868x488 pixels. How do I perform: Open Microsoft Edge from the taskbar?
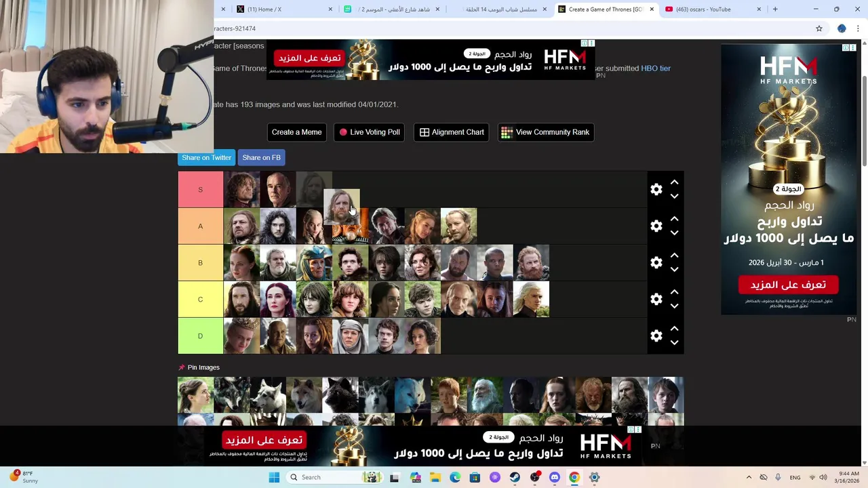coord(455,477)
